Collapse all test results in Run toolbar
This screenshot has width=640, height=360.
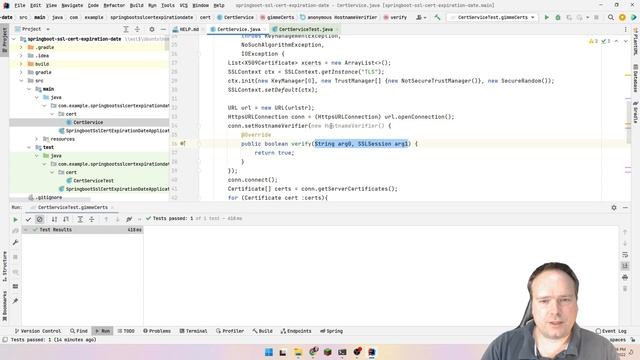click(x=91, y=220)
